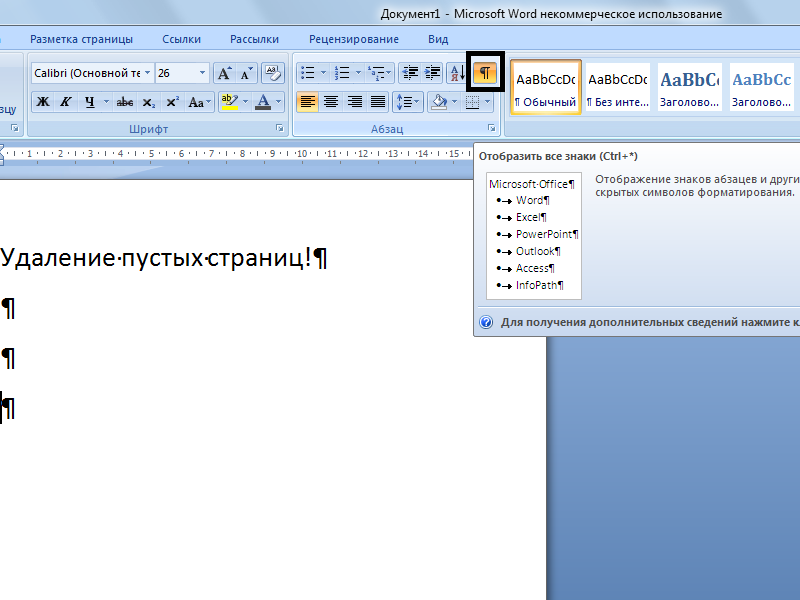
Task: Center the paragraph text
Action: coord(331,102)
